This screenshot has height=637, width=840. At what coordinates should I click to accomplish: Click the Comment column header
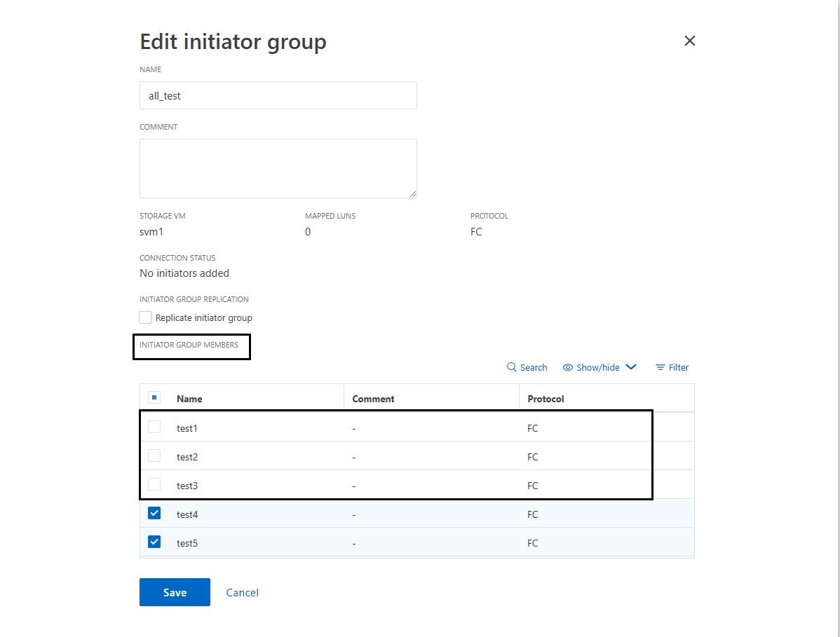(373, 399)
